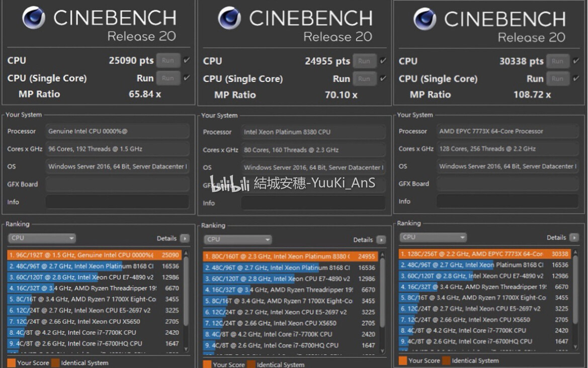
Task: Run the CPU test in the 25090 pts window
Action: tap(168, 60)
